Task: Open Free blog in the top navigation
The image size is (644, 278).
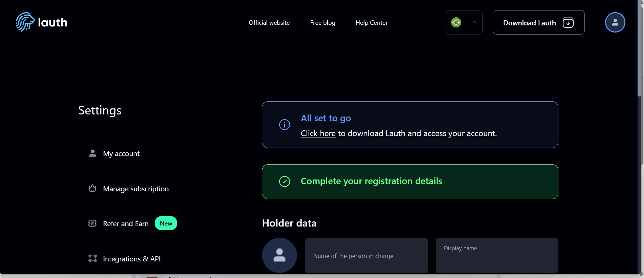Action: 323,23
